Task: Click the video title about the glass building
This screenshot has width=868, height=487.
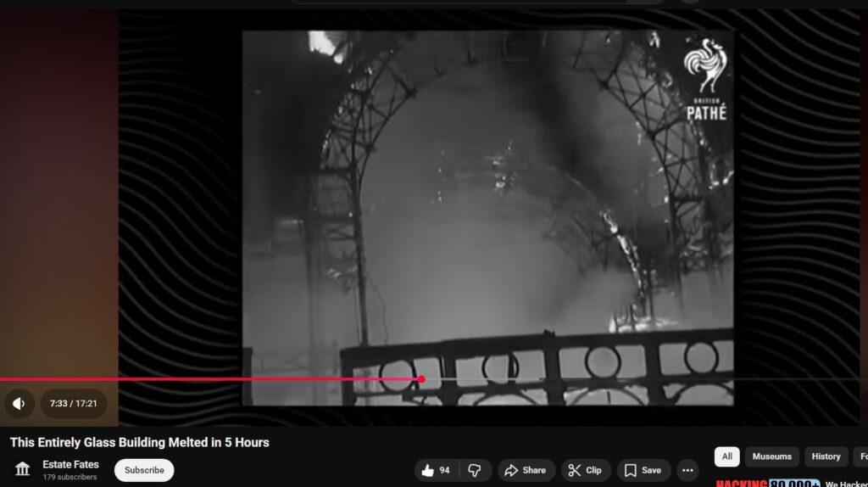Action: (140, 442)
